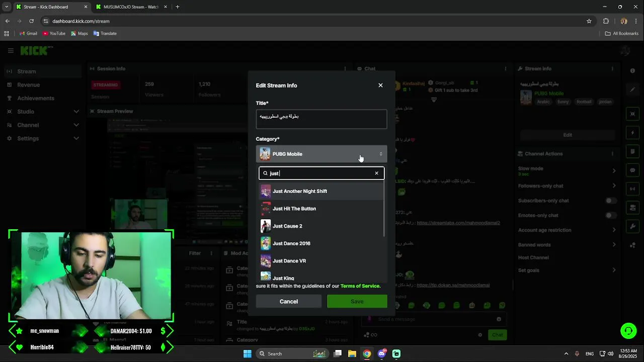Select Just Another Night Shift category
Image resolution: width=644 pixels, height=362 pixels.
[321, 191]
